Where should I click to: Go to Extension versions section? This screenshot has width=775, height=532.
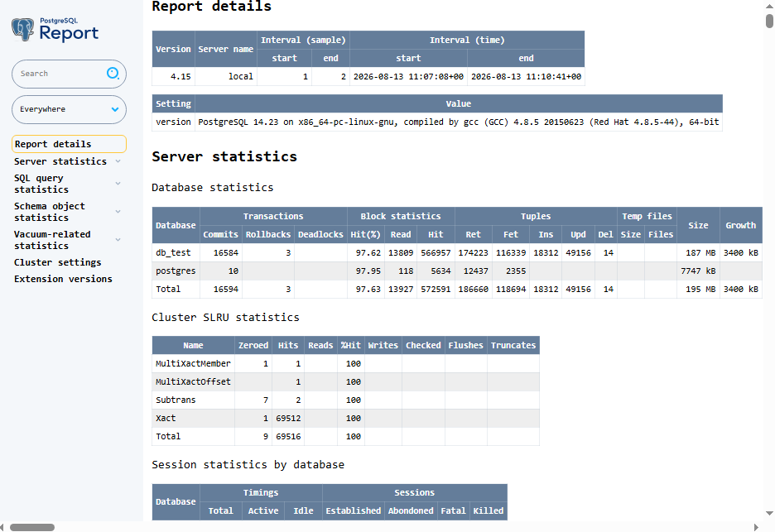63,279
